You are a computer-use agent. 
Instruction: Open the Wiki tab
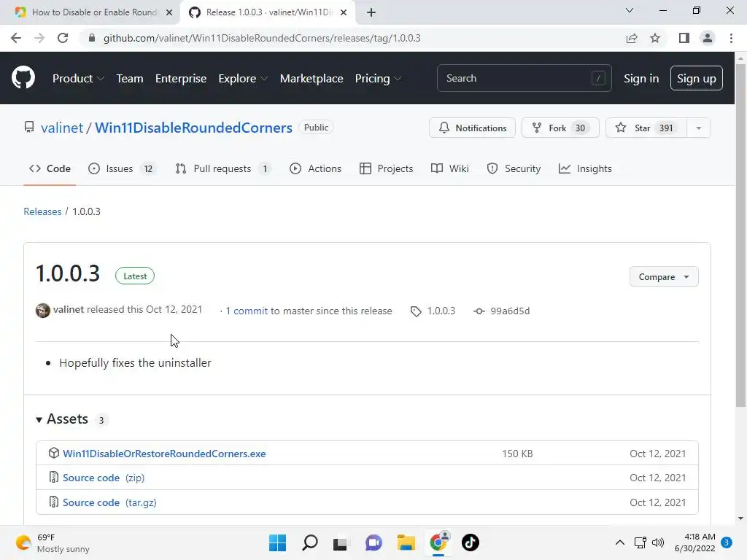449,168
